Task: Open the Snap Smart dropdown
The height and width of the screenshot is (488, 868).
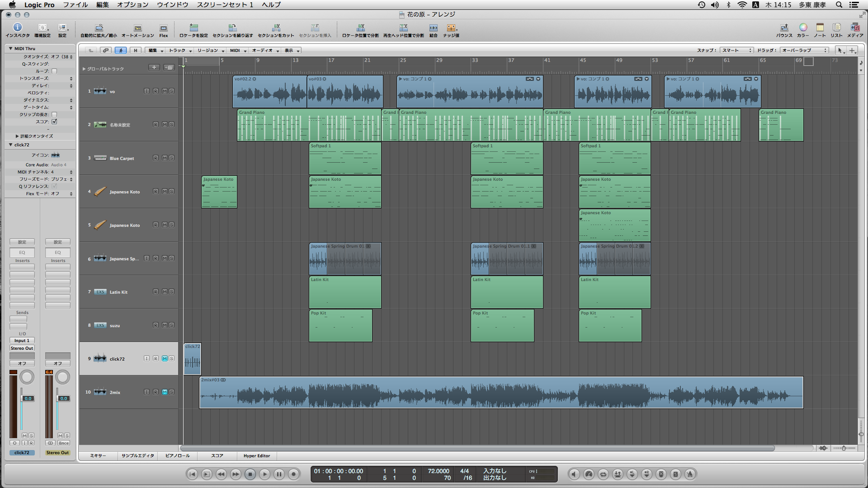Action: point(736,50)
